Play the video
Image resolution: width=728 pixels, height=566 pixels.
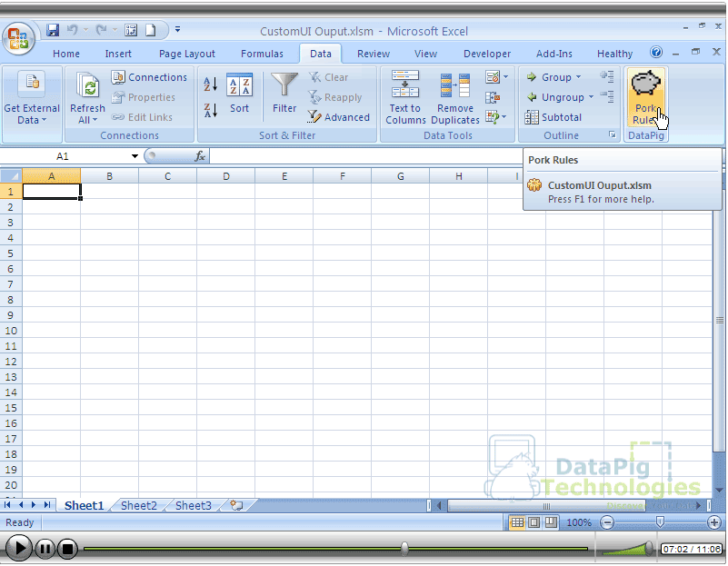(x=18, y=549)
